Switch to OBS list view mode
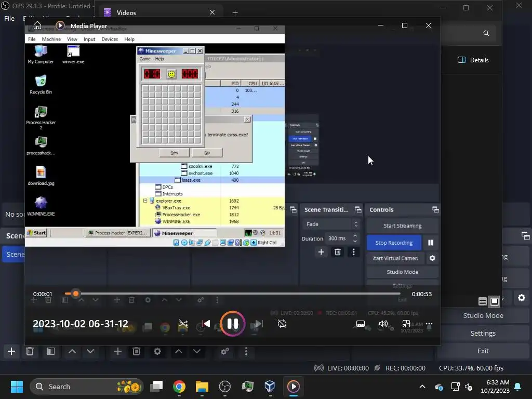 tap(483, 301)
